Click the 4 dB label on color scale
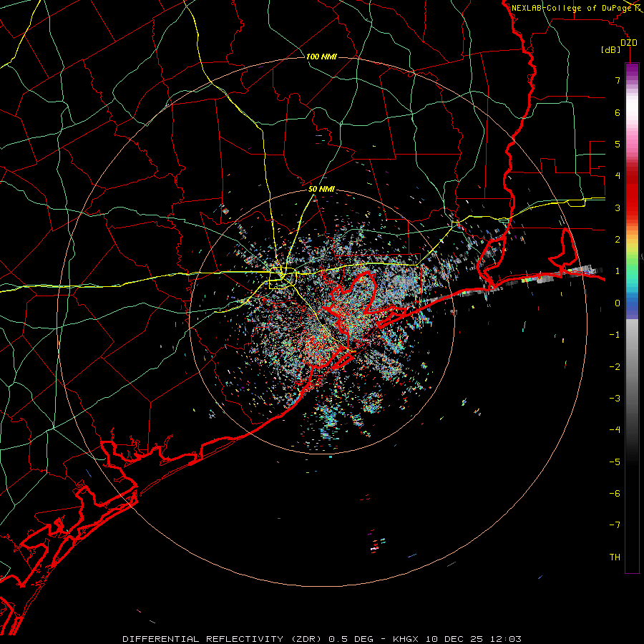Screen dimensions: 644x644 click(x=618, y=176)
